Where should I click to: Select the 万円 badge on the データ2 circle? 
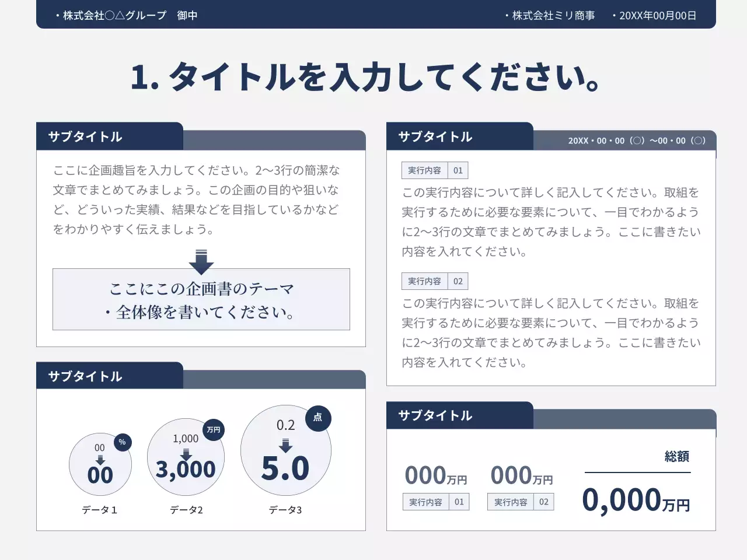(x=214, y=430)
